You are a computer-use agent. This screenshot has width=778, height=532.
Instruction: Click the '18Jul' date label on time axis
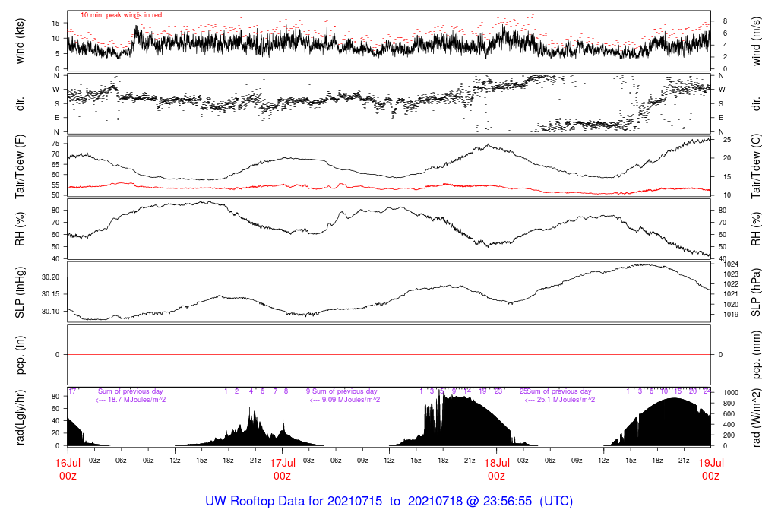pyautogui.click(x=497, y=463)
